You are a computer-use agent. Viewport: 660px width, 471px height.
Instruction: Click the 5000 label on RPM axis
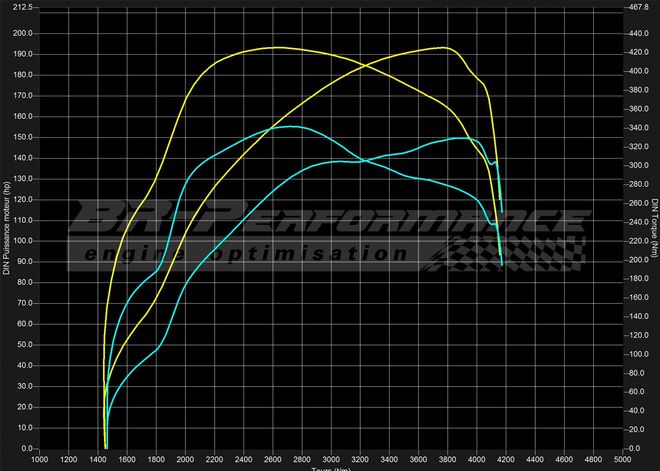(x=622, y=461)
